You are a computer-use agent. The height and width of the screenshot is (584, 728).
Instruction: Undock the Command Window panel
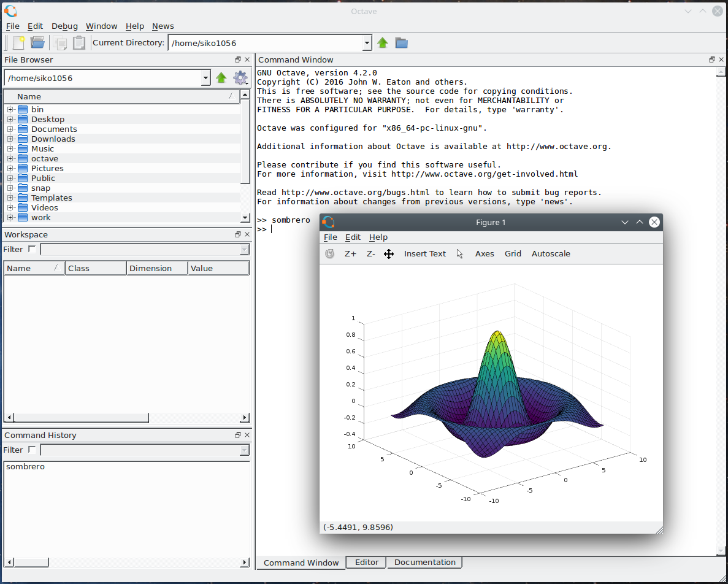pos(712,60)
